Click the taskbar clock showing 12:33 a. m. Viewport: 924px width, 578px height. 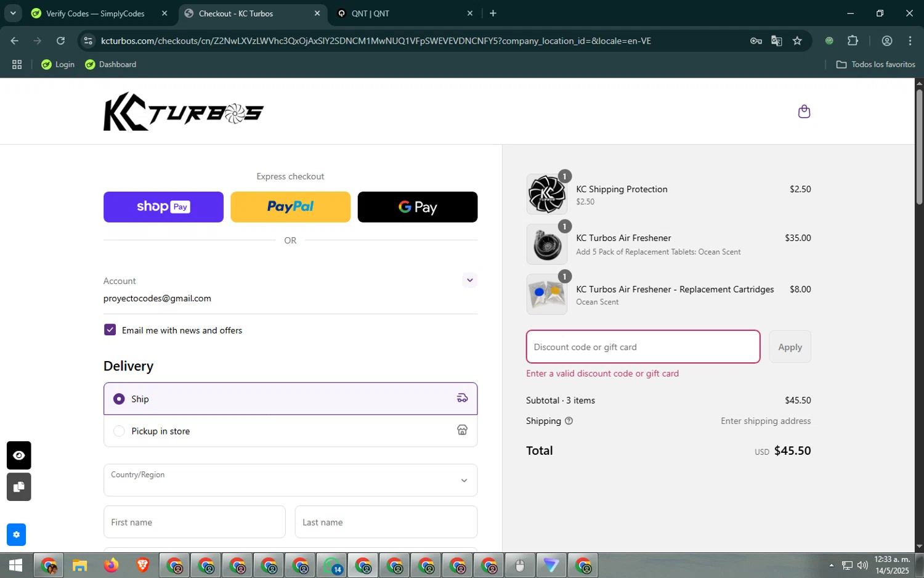(x=892, y=565)
